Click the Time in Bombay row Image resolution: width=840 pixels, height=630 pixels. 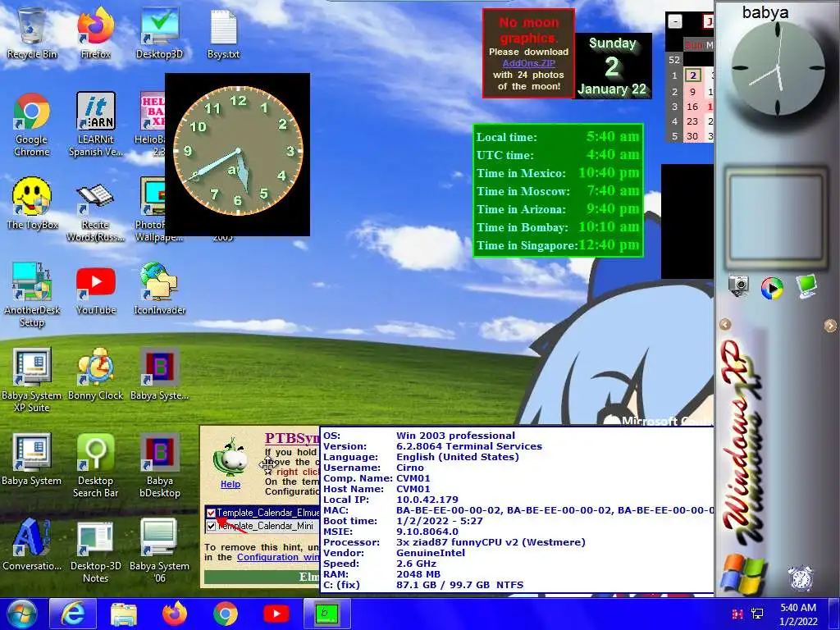(558, 227)
